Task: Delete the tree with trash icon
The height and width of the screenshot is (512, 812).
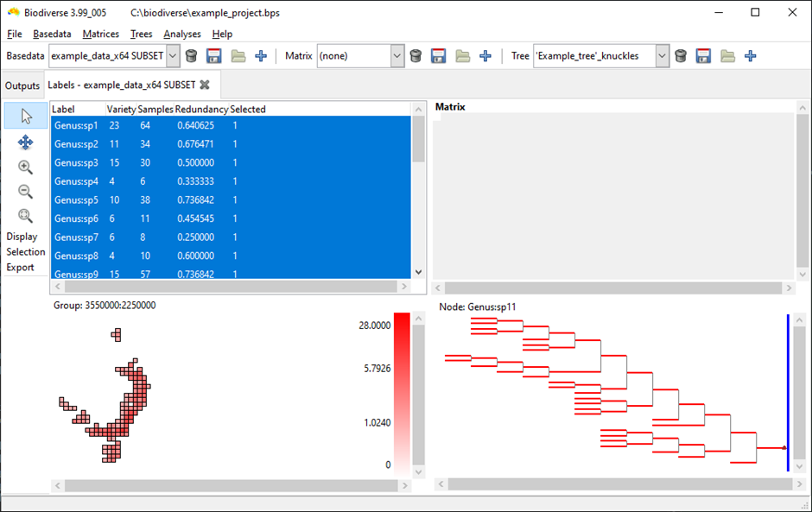Action: coord(681,56)
